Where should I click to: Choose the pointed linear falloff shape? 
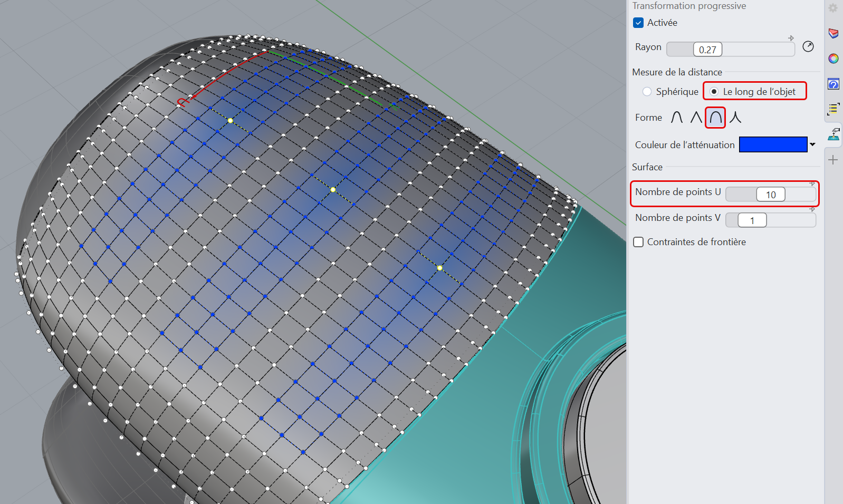(696, 117)
